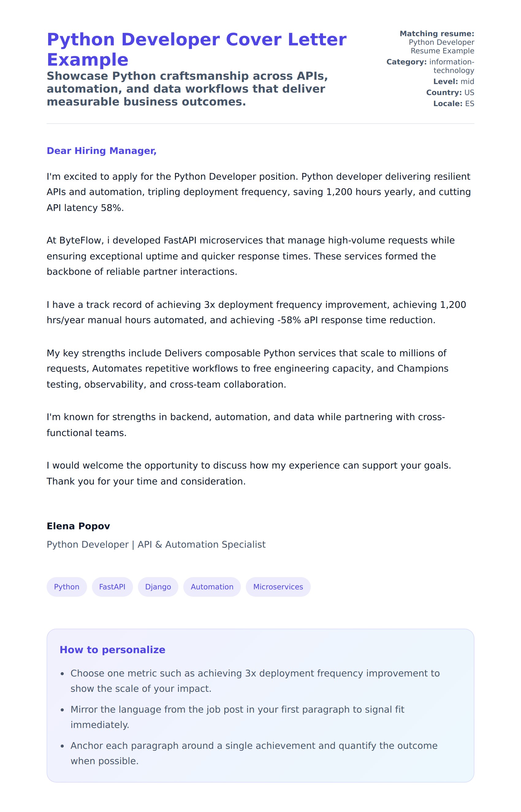Click the Microservices skill tag
521x812 pixels.
point(278,587)
